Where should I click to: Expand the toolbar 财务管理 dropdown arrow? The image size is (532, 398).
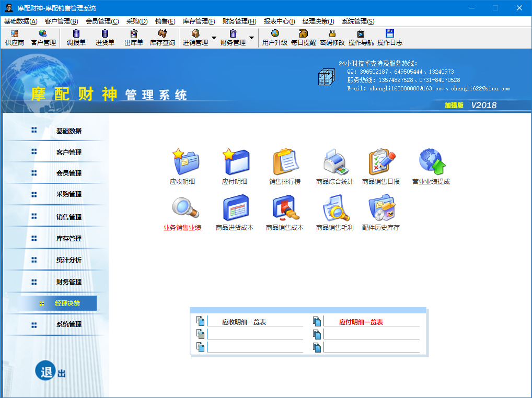coord(252,38)
